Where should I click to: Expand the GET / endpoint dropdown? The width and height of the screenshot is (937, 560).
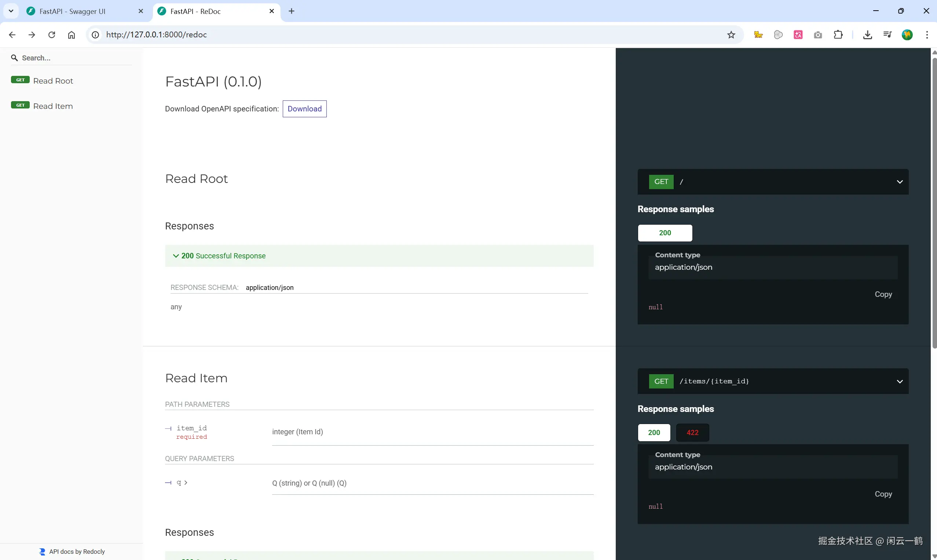coord(899,182)
